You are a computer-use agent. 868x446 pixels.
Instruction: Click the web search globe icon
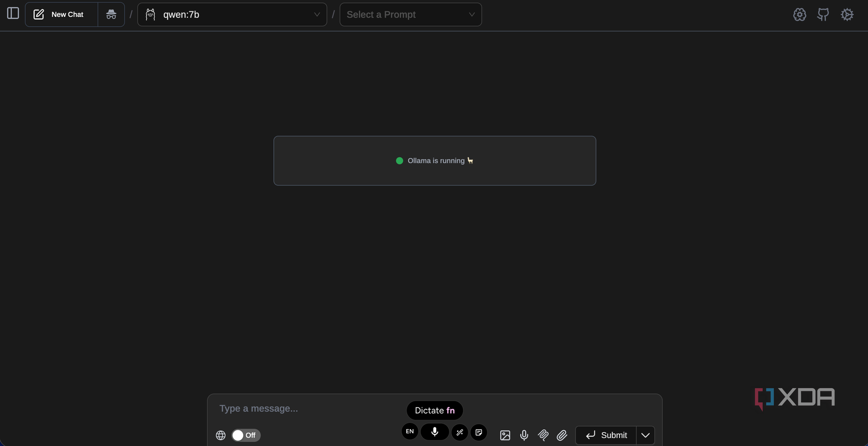221,435
